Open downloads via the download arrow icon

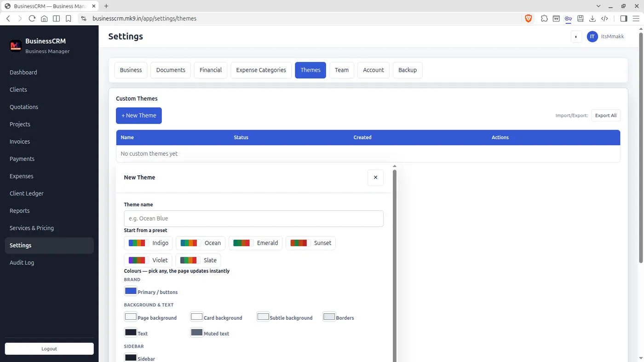[x=592, y=18]
